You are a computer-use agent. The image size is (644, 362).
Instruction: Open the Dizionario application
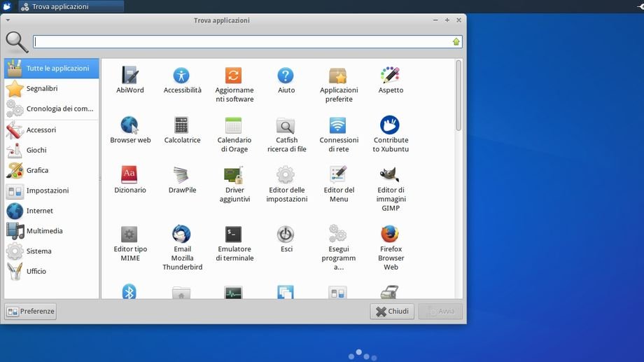pyautogui.click(x=129, y=176)
